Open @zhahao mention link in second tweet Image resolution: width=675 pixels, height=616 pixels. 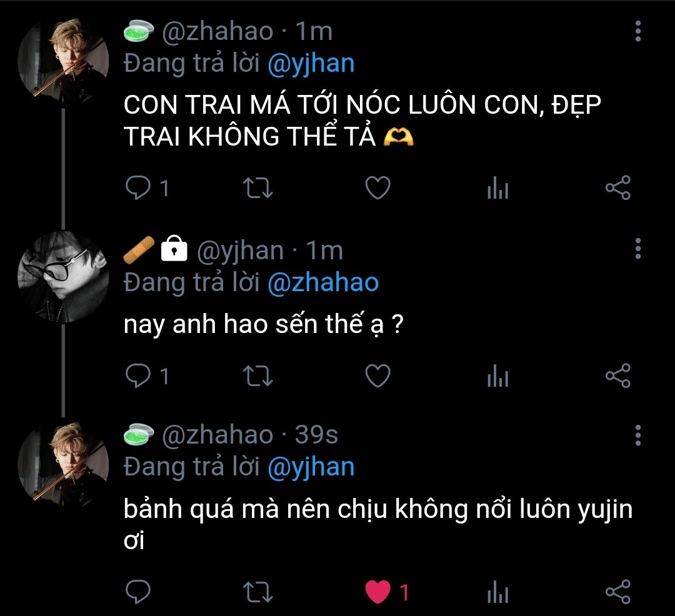pyautogui.click(x=322, y=283)
